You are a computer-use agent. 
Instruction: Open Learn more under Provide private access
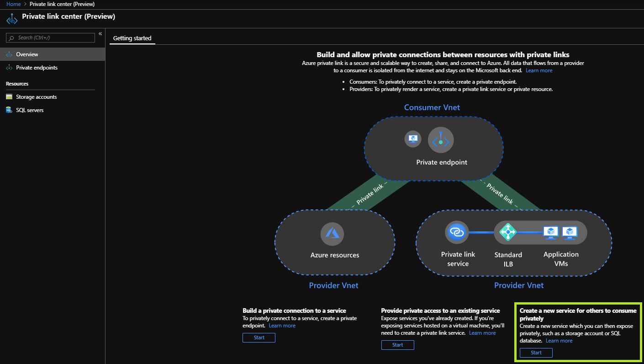click(x=482, y=333)
